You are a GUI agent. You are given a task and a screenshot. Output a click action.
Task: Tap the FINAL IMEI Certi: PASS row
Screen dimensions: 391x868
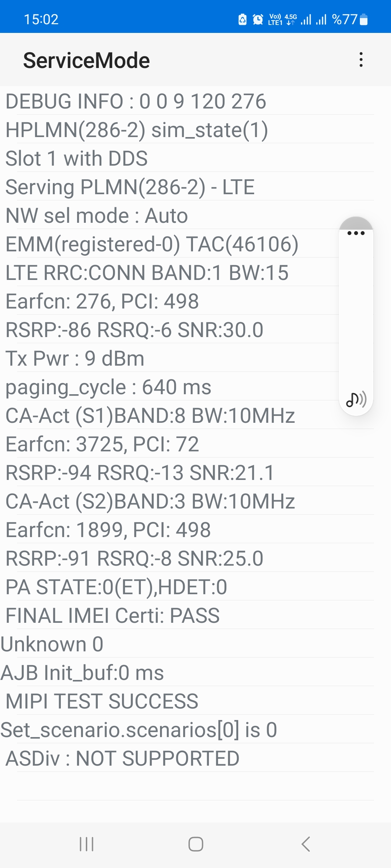pyautogui.click(x=187, y=615)
